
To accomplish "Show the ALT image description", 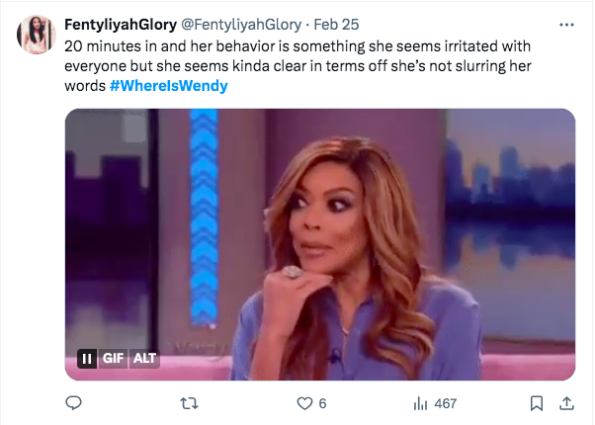I will click(145, 359).
